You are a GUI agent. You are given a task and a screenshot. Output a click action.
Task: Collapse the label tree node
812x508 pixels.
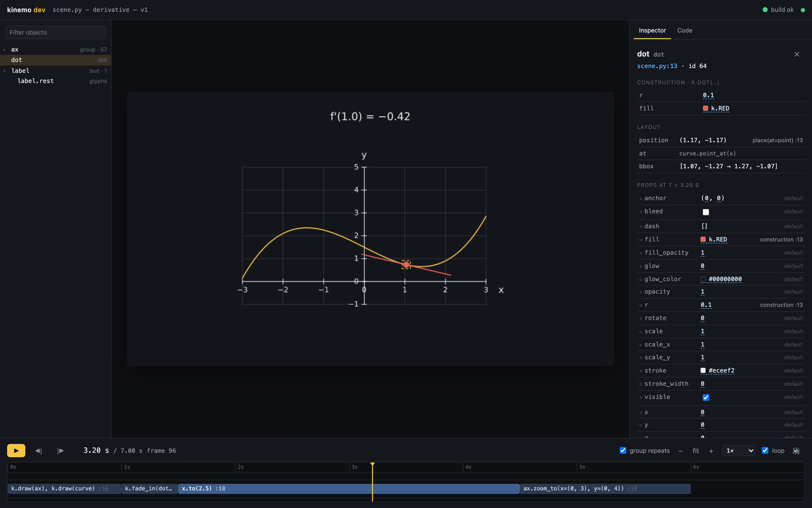(4, 71)
